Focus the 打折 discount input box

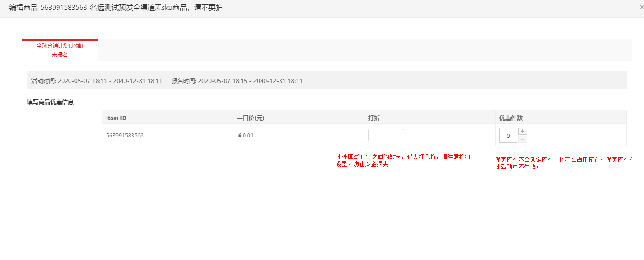click(386, 135)
